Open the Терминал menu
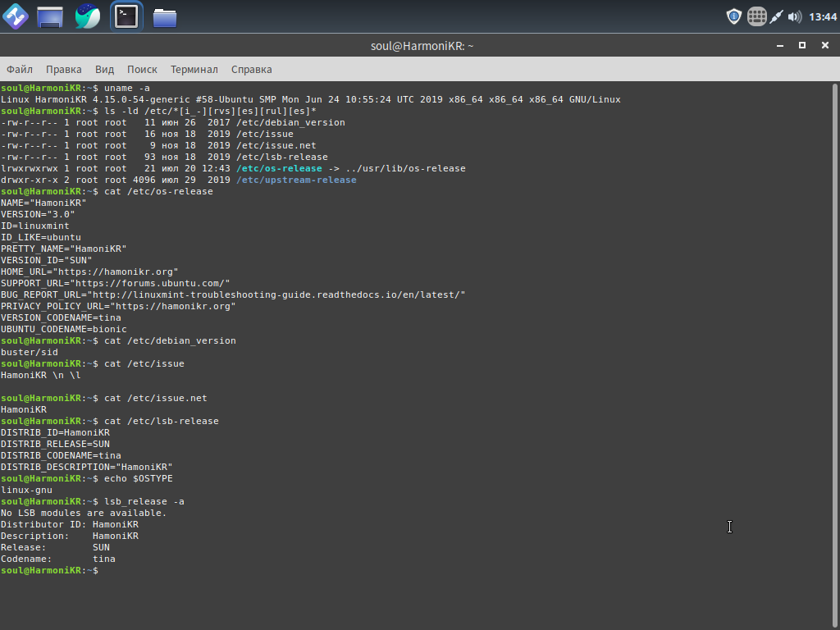This screenshot has height=630, width=840. coord(194,70)
